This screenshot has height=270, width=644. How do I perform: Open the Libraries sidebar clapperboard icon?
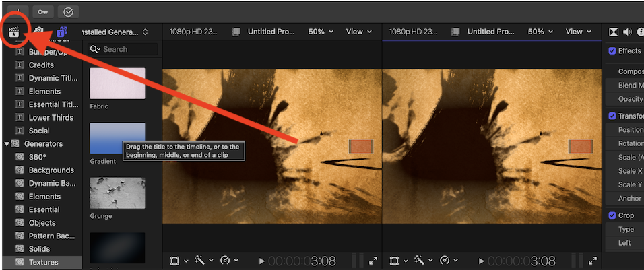tap(14, 31)
